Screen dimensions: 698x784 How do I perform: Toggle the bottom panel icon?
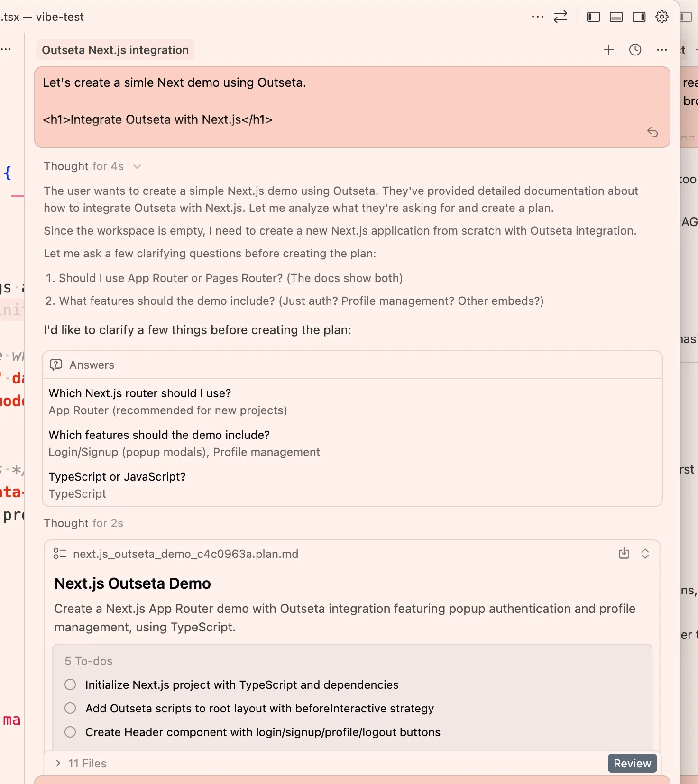point(616,17)
